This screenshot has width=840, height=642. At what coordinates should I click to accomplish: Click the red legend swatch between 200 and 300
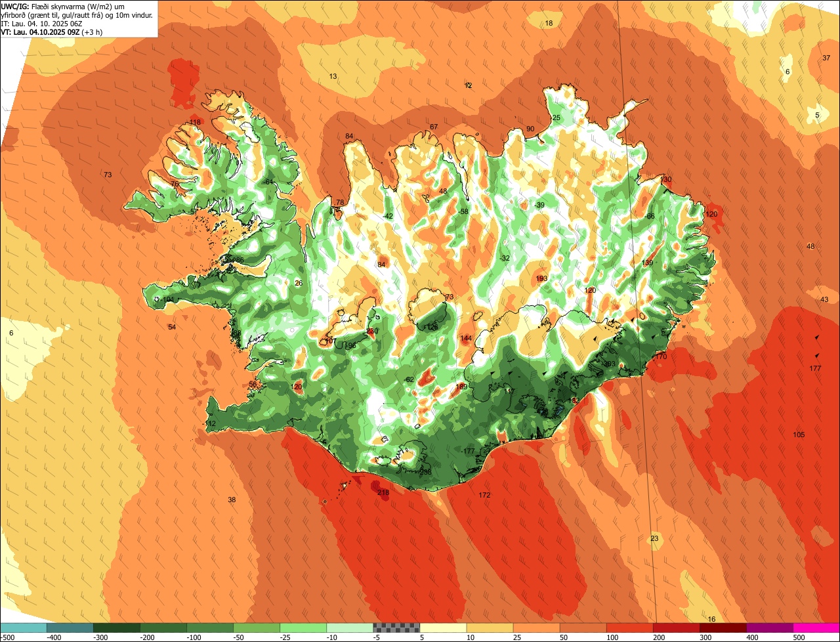[677, 628]
